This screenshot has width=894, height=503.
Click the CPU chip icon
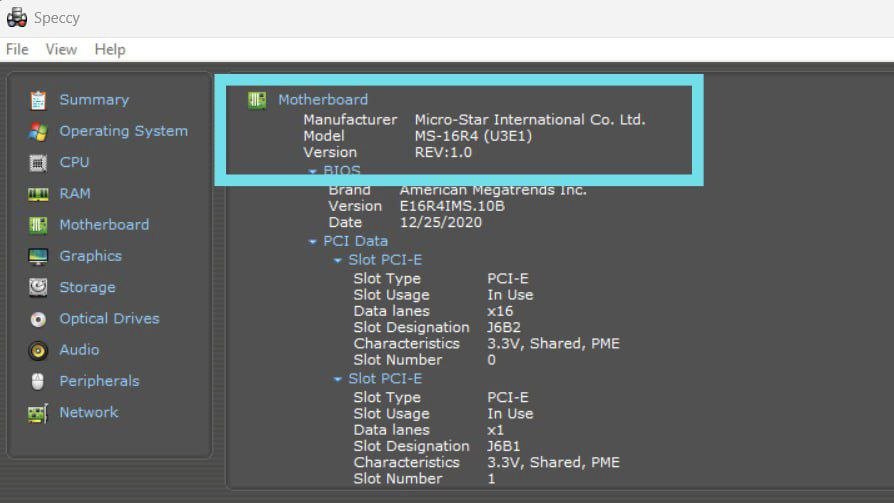coord(38,163)
